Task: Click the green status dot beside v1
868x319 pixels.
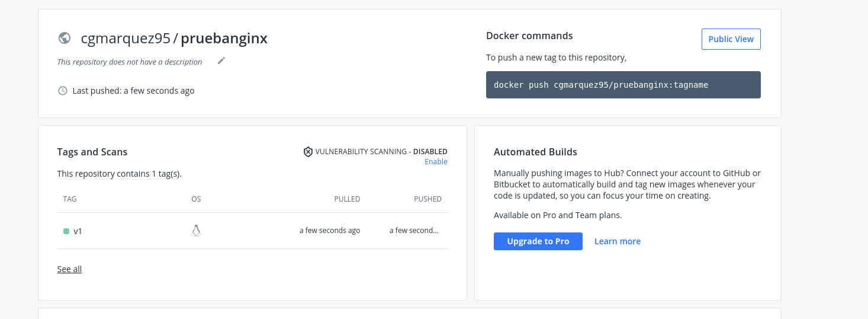Action: pos(66,231)
